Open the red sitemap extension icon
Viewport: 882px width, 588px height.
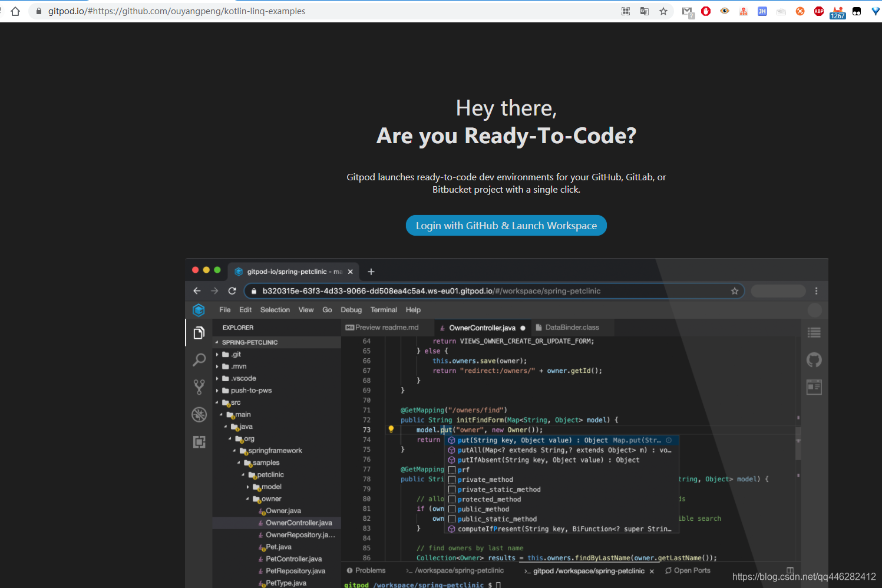pos(744,11)
